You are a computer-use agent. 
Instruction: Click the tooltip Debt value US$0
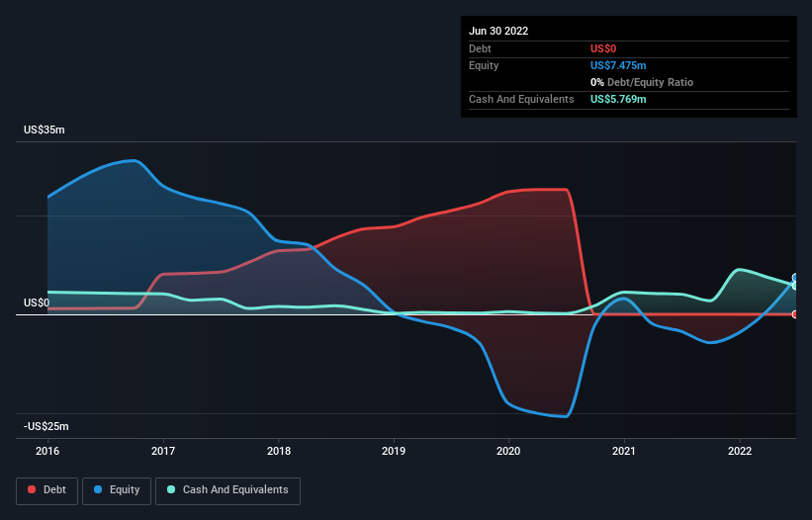[x=603, y=48]
